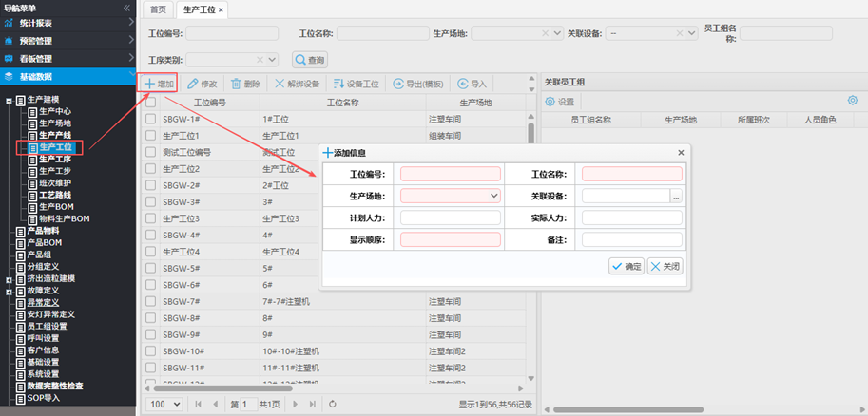This screenshot has height=416, width=868.
Task: Click the 设备工位 sort button
Action: [x=356, y=85]
